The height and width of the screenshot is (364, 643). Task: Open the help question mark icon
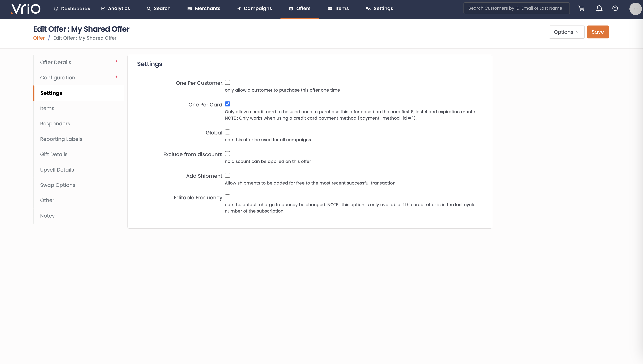pos(615,8)
